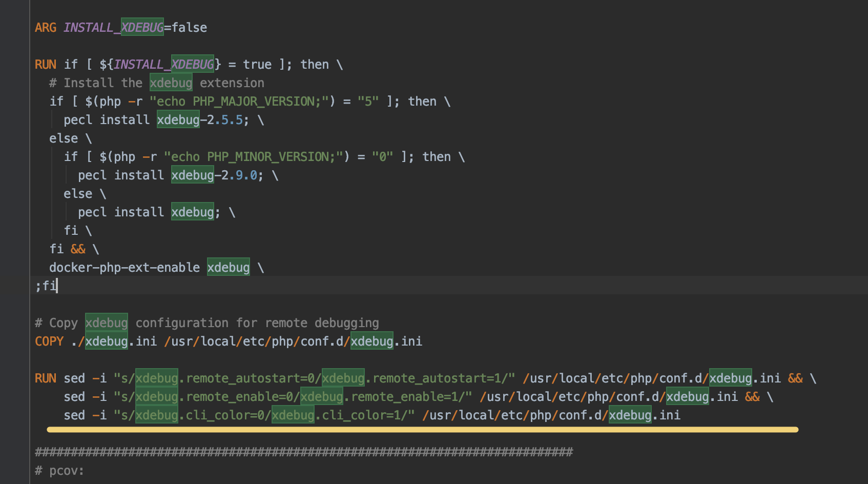Click the 'ARG' keyword at top
868x484 pixels.
pos(46,28)
